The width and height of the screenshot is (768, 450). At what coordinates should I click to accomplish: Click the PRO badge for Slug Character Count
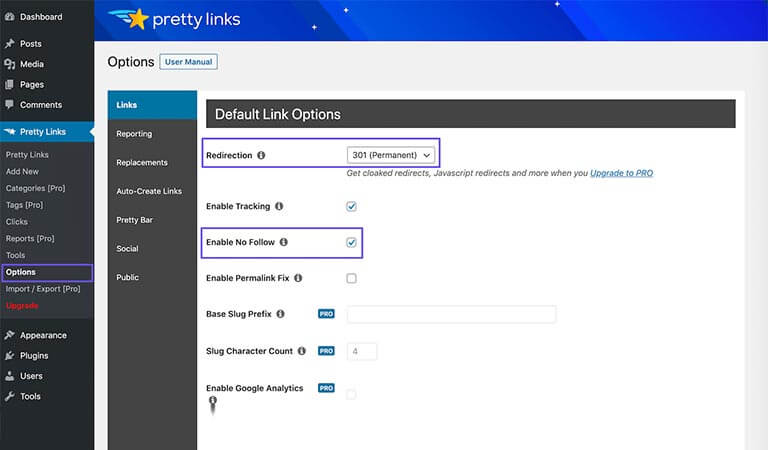click(326, 351)
